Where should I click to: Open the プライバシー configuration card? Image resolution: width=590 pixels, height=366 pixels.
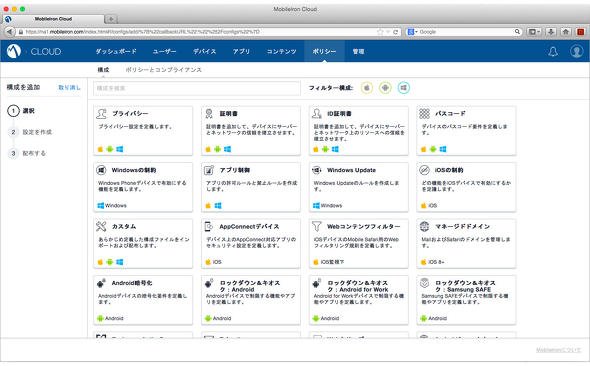(x=143, y=131)
